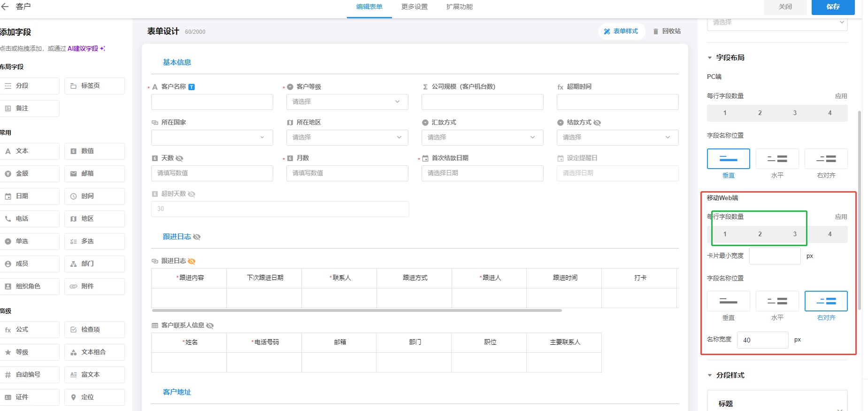The height and width of the screenshot is (411, 868).
Task: Add a 备注 layout field
Action: point(29,109)
